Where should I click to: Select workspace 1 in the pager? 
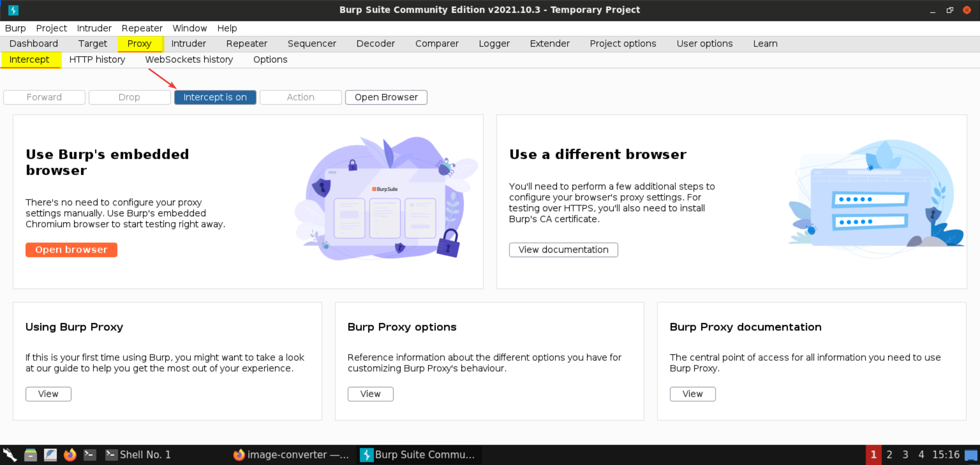pos(873,454)
